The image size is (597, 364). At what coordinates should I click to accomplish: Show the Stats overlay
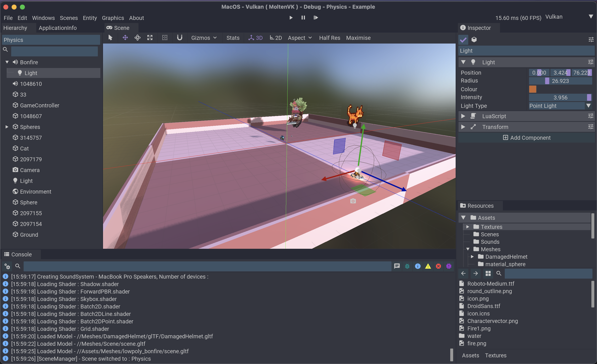point(233,38)
